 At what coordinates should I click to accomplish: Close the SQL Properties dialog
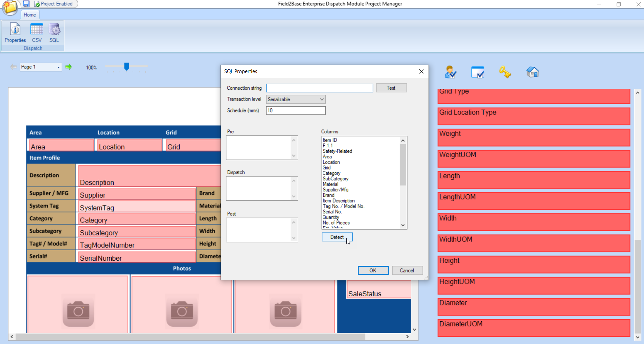421,71
